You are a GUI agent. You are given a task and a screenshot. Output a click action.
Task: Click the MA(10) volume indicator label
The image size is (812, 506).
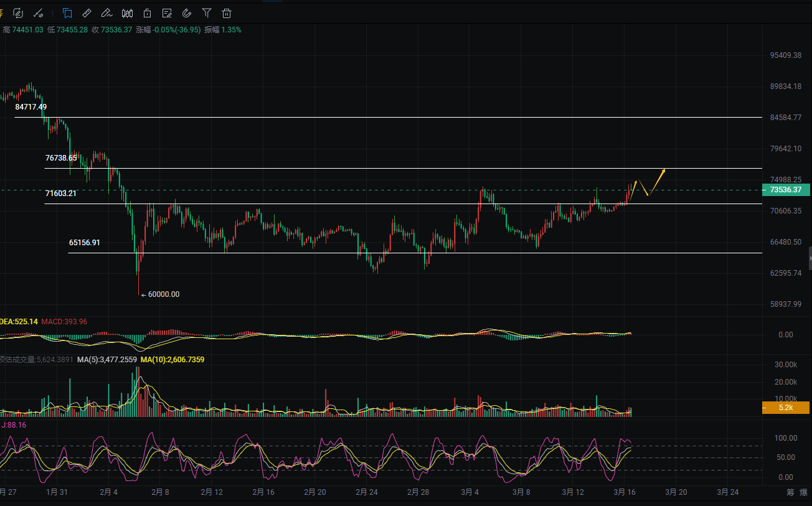point(172,360)
